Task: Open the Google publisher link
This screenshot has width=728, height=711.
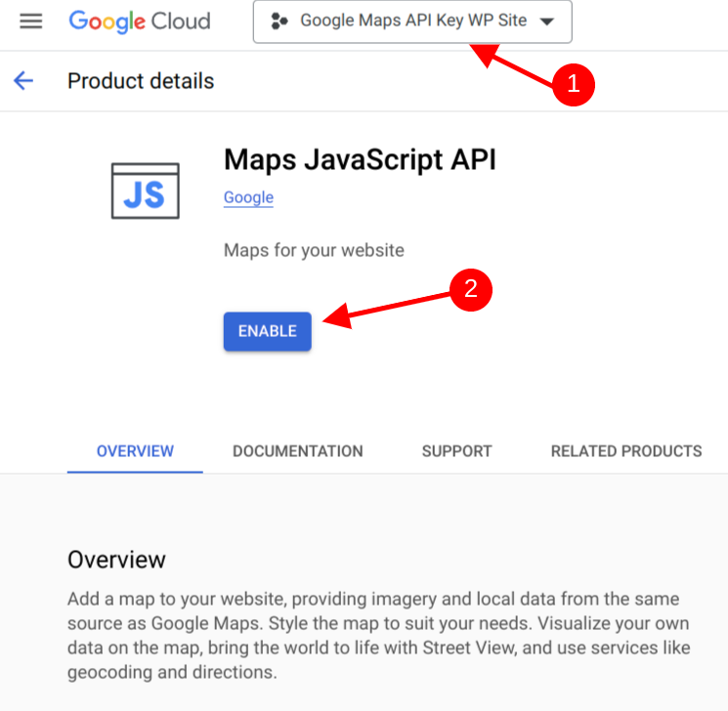Action: [x=248, y=197]
